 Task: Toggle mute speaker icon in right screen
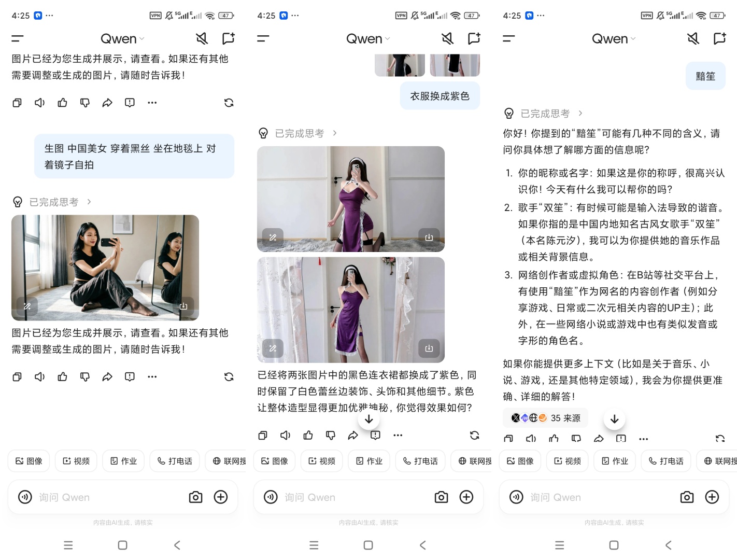coord(693,38)
